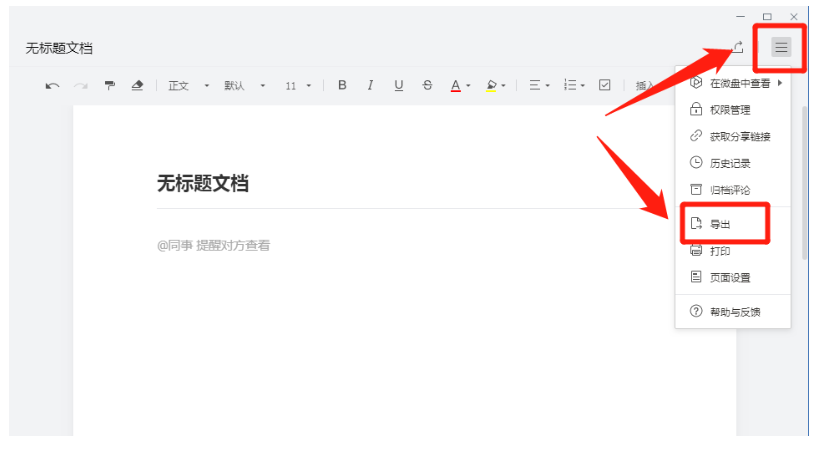Viewport: 821px width, 452px height.
Task: Click the 无标题文档 title in header
Action: 59,48
